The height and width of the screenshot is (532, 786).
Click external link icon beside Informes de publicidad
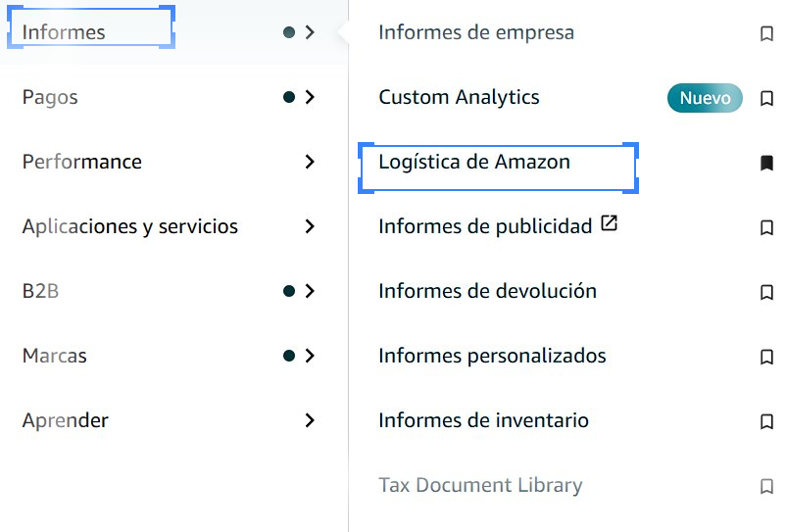point(609,224)
